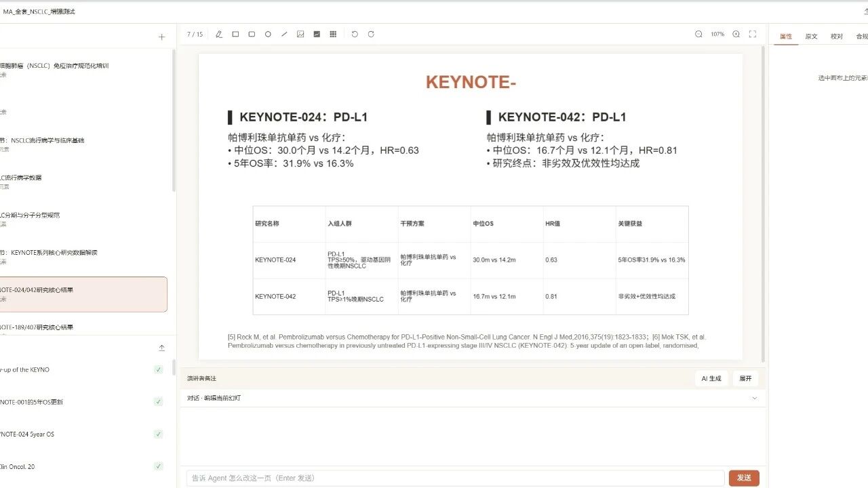Toggle checkbox for KEYNOTE-001的5年OS更新 reference
The height and width of the screenshot is (488, 868).
pos(158,402)
